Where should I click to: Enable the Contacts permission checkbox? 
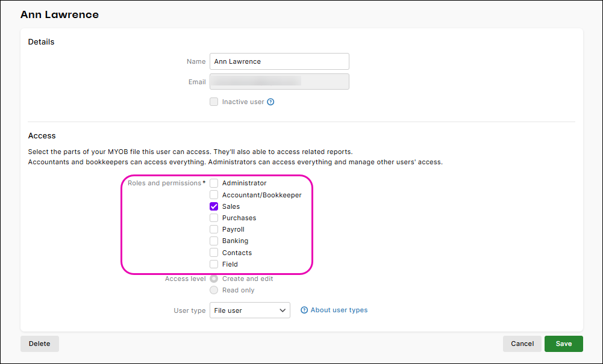pos(214,253)
